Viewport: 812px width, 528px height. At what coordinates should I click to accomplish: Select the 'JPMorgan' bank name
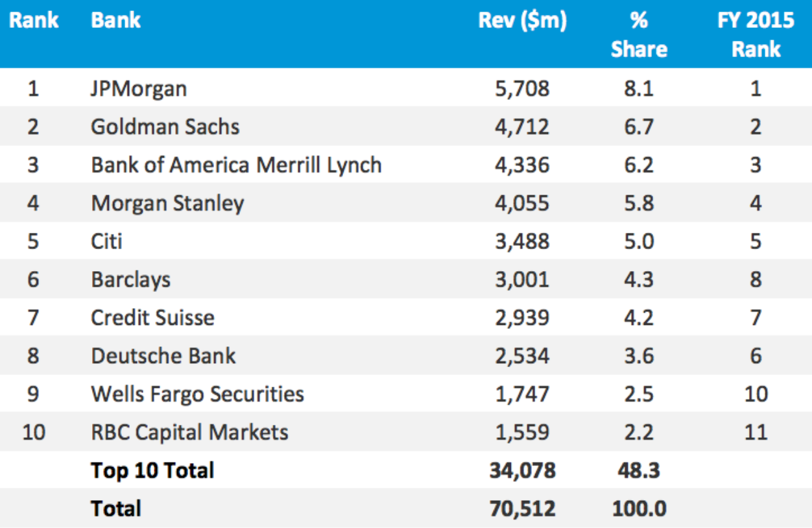[139, 89]
